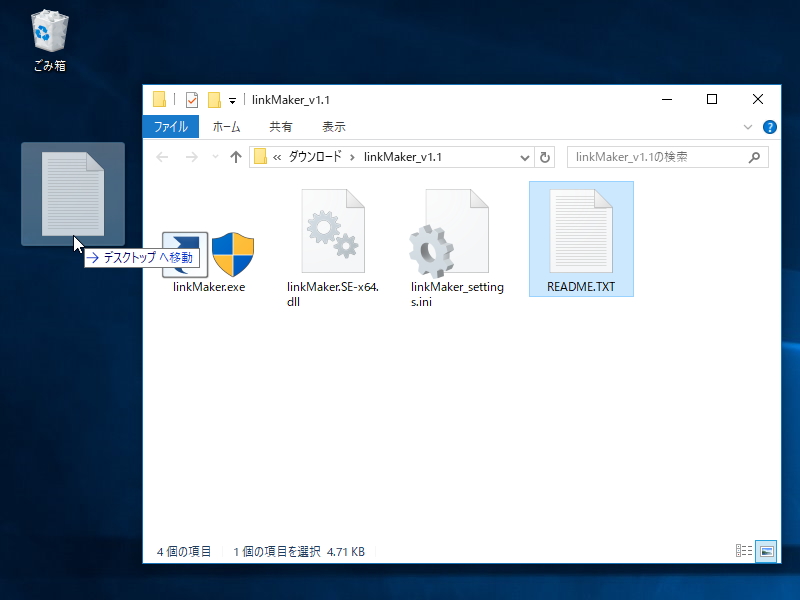Open the ファイル menu

coord(171,127)
